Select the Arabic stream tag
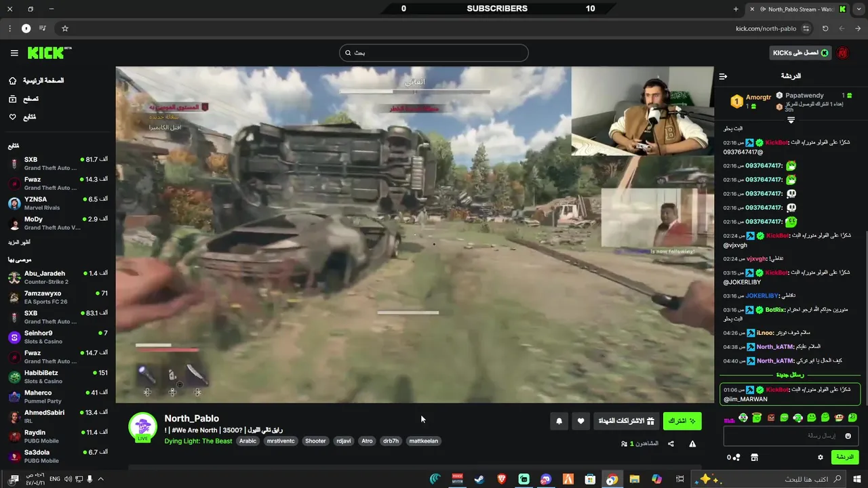 tap(248, 441)
